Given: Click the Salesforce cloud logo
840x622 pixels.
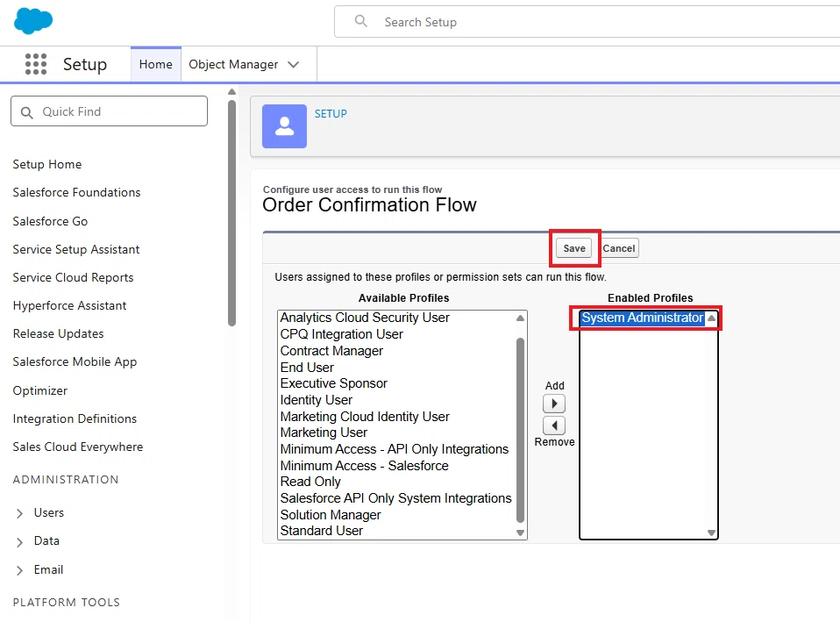Looking at the screenshot, I should point(33,21).
